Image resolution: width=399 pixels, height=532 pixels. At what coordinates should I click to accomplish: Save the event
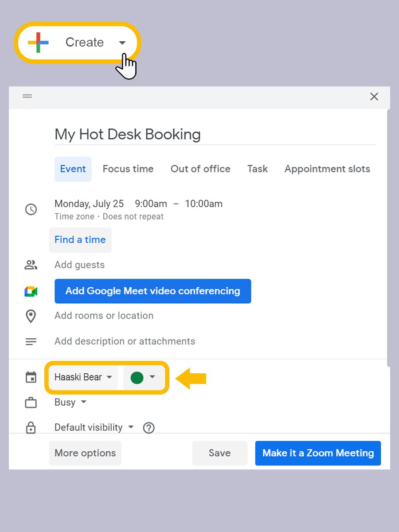(x=220, y=453)
